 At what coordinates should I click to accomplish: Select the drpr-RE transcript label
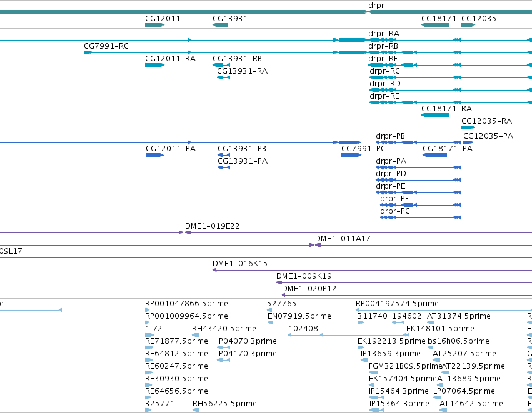click(384, 96)
